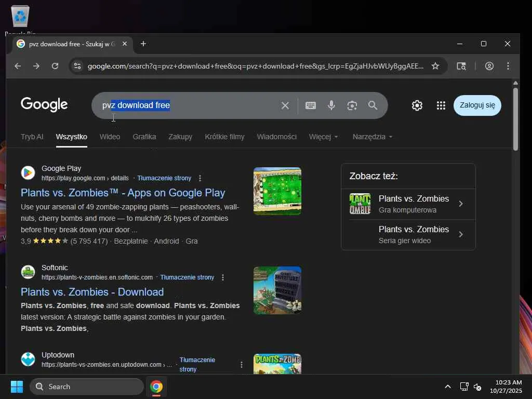532x399 pixels.
Task: Open the muted volume tray icon
Action: (477, 387)
